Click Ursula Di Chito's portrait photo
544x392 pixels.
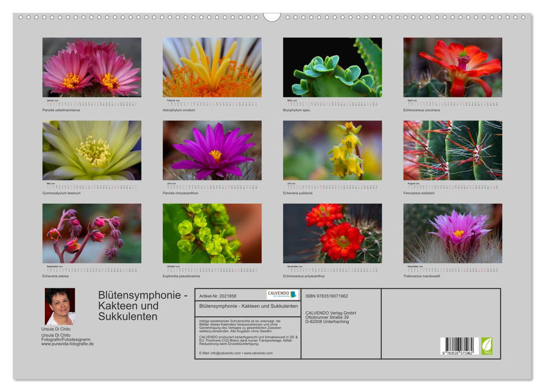click(x=59, y=306)
